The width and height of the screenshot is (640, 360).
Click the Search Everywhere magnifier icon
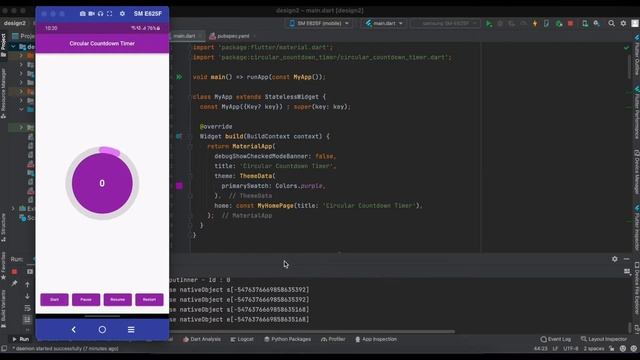pyautogui.click(x=611, y=24)
